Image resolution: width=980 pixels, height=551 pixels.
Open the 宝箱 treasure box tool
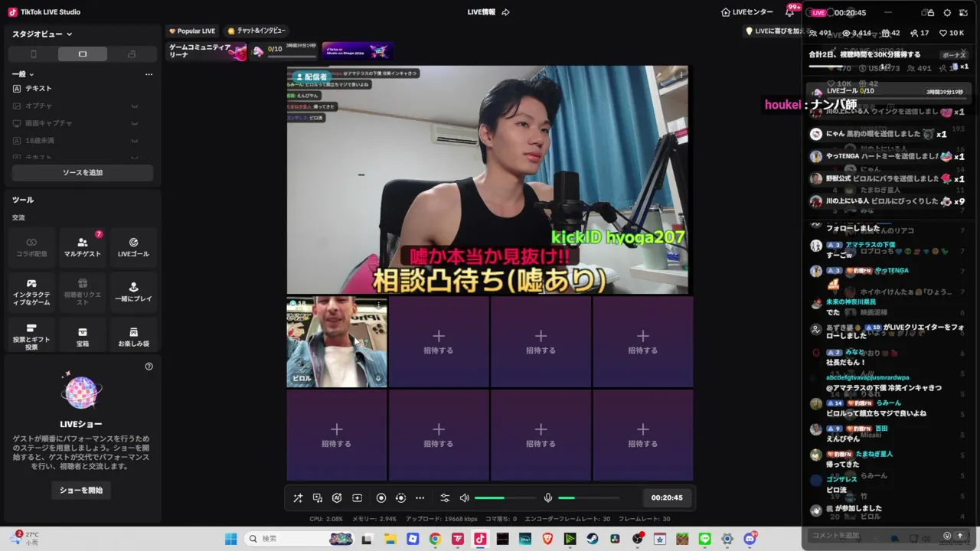point(83,337)
